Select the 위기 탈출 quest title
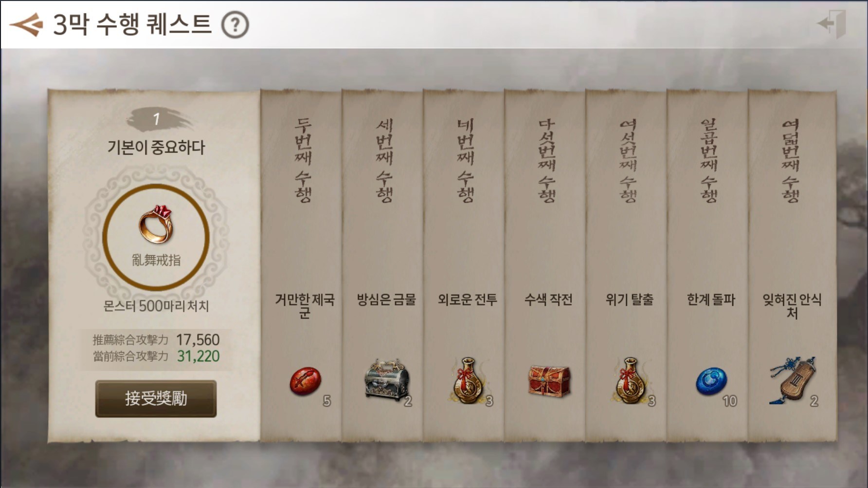The width and height of the screenshot is (868, 488). 630,300
